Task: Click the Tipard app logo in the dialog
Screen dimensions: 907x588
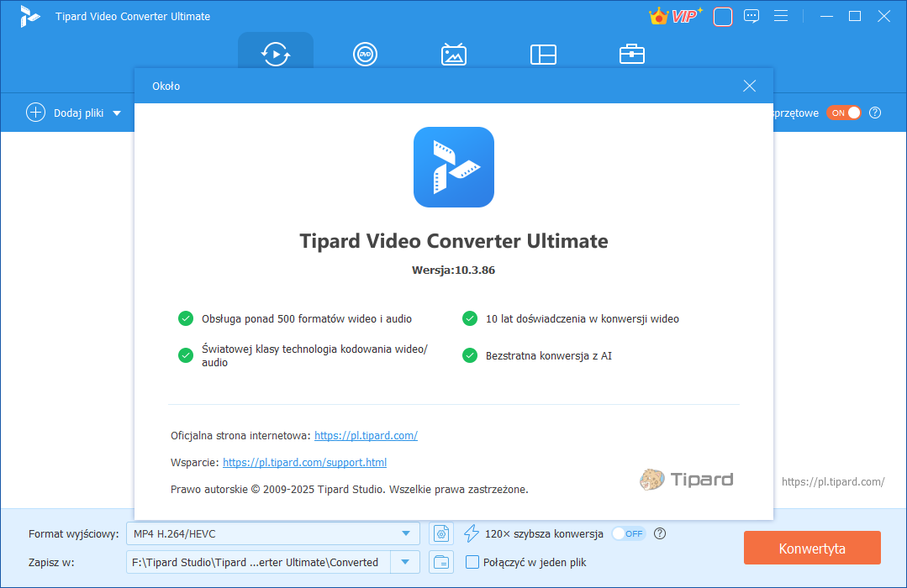Action: [x=454, y=167]
